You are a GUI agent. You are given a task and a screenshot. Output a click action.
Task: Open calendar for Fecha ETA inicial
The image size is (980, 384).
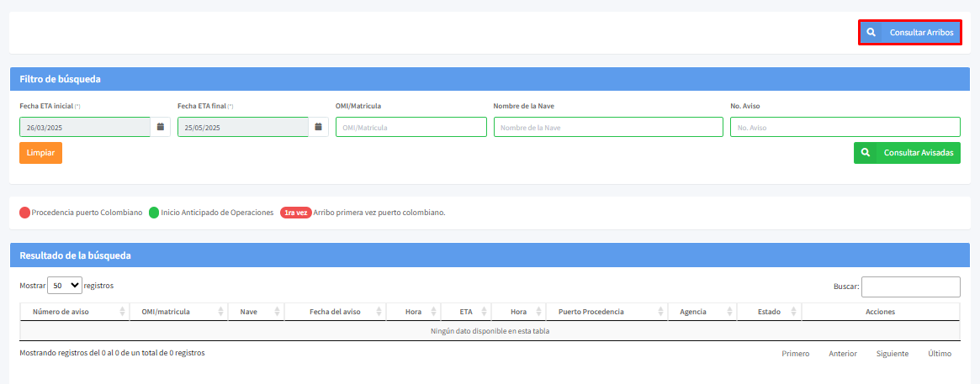tap(161, 127)
